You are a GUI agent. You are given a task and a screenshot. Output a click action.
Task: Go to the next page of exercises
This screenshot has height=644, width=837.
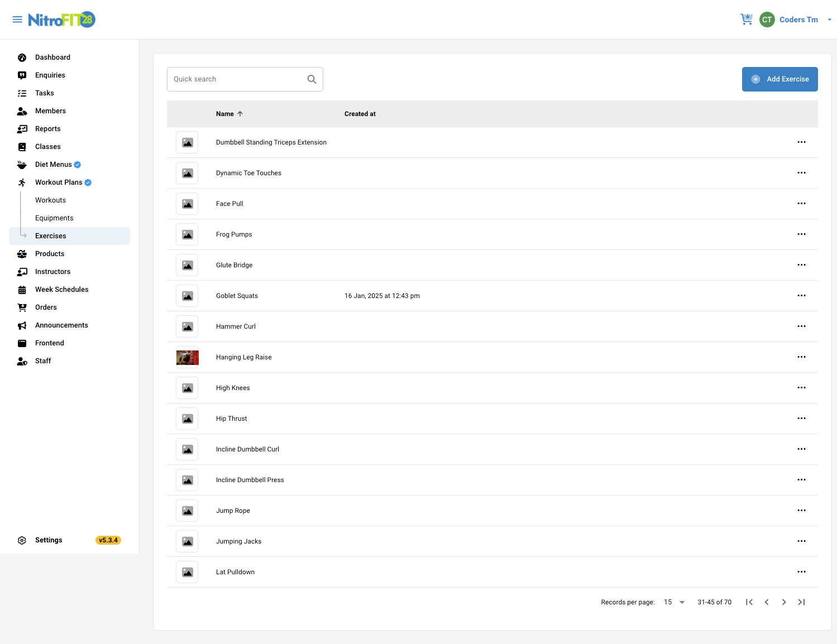point(784,602)
